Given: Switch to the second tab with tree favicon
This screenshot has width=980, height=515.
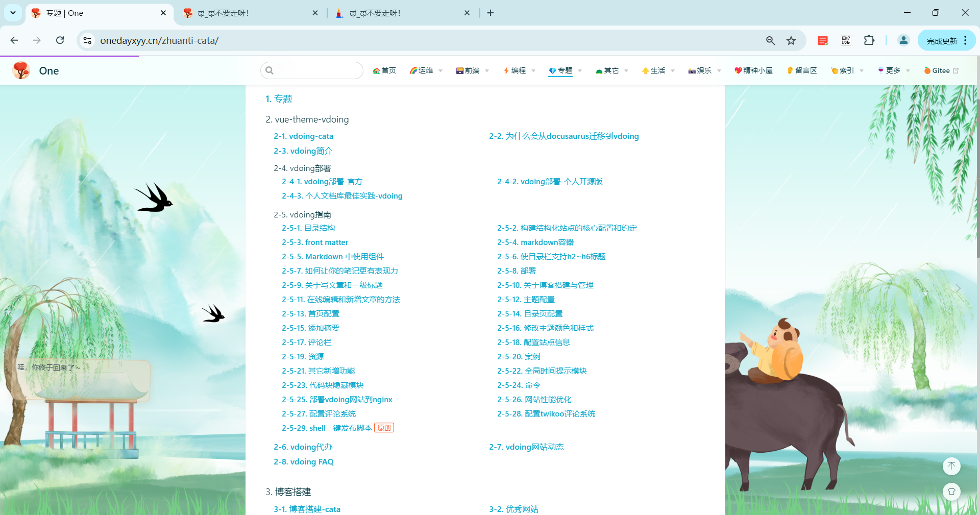Looking at the screenshot, I should click(x=250, y=13).
